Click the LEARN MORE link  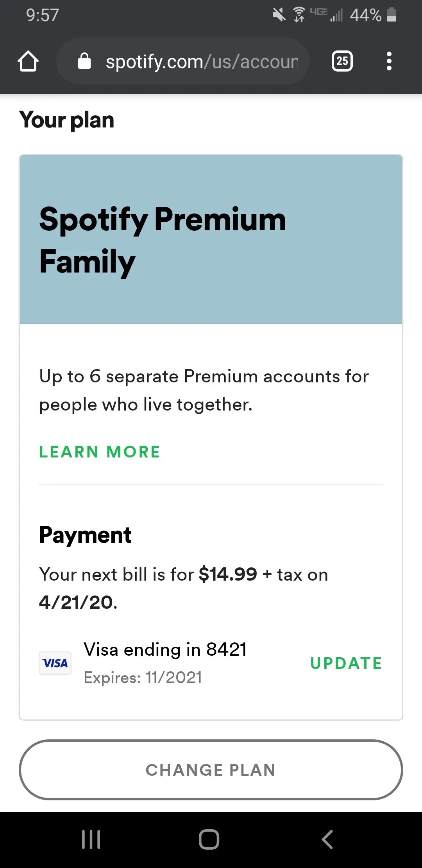[100, 452]
